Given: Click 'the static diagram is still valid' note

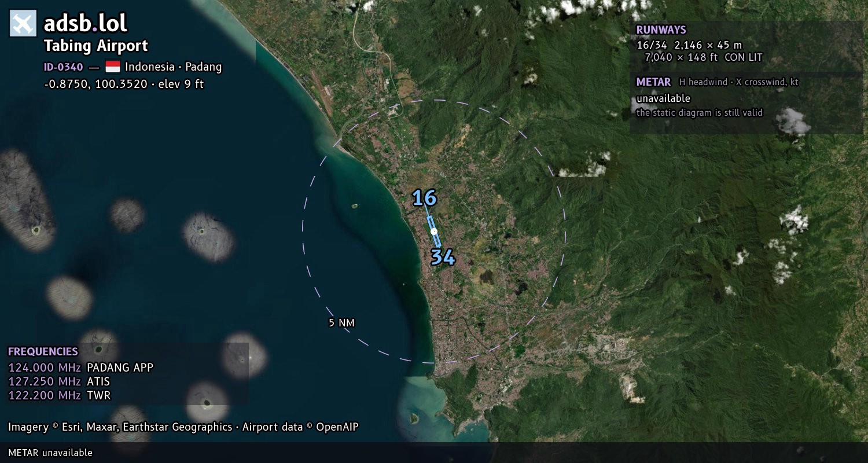Looking at the screenshot, I should coord(700,113).
